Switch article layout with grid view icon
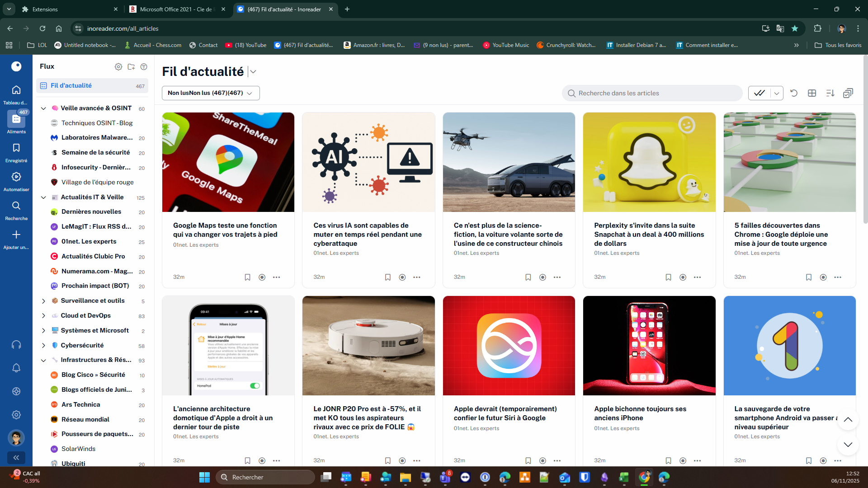This screenshot has height=488, width=868. point(812,93)
